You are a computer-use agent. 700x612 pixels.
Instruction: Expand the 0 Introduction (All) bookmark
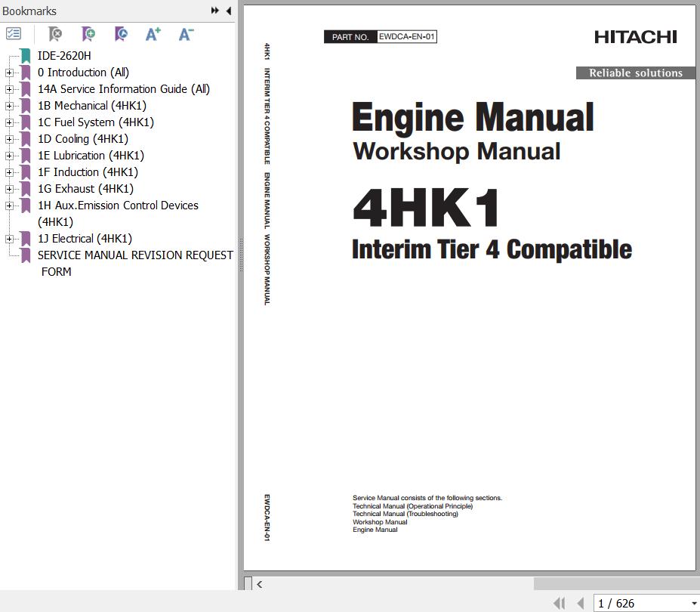click(9, 73)
